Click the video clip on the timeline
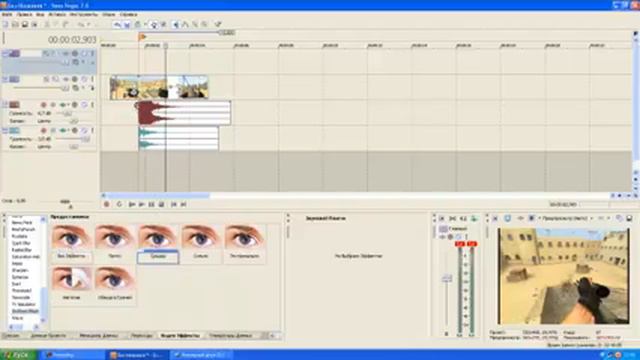This screenshot has height=360, width=640. point(159,87)
